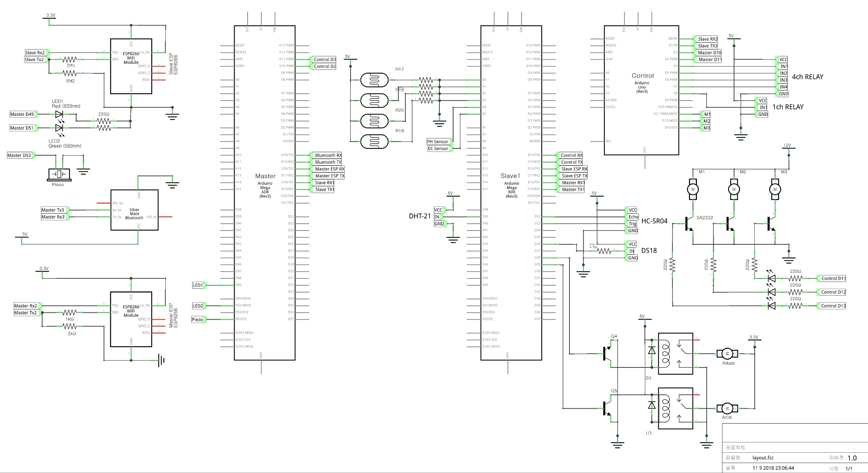Select the 2A2222 transistor symbol
This screenshot has width=868, height=473.
[689, 224]
